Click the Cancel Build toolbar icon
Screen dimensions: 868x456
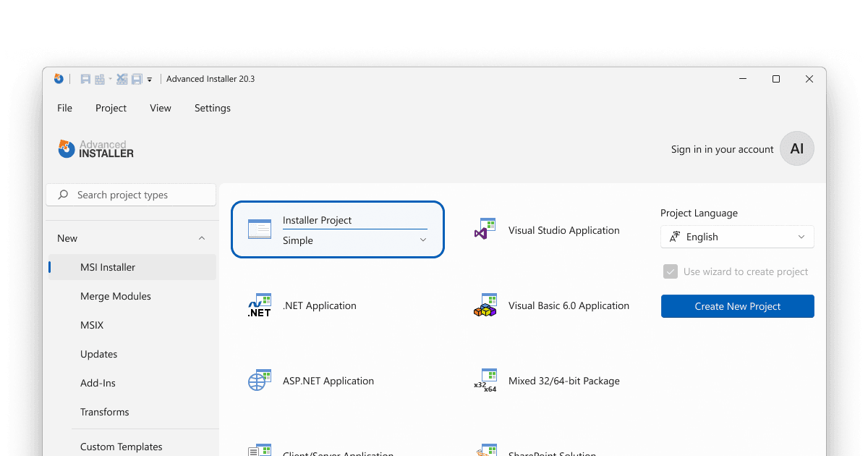[x=122, y=79]
